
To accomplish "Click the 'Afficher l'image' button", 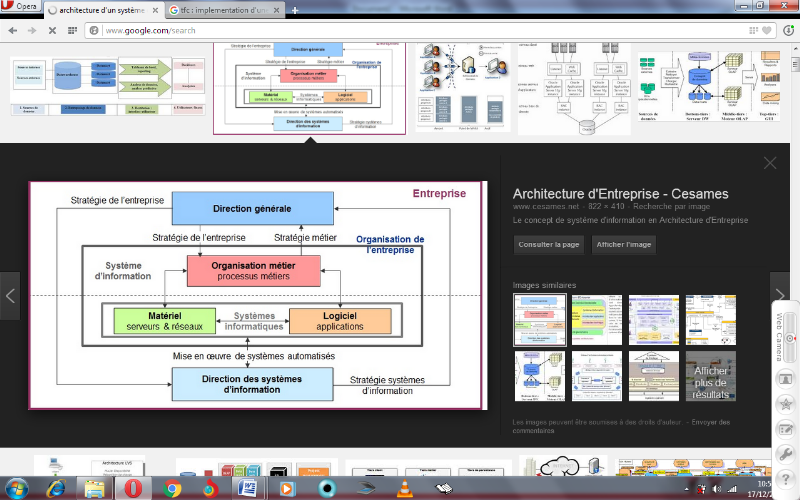I will pyautogui.click(x=623, y=245).
